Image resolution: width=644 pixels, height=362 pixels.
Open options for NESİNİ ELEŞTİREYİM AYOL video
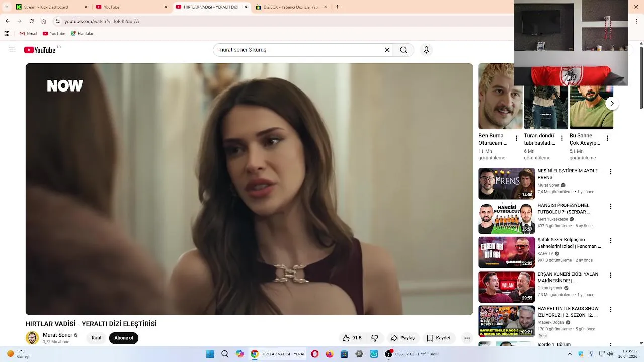[611, 172]
